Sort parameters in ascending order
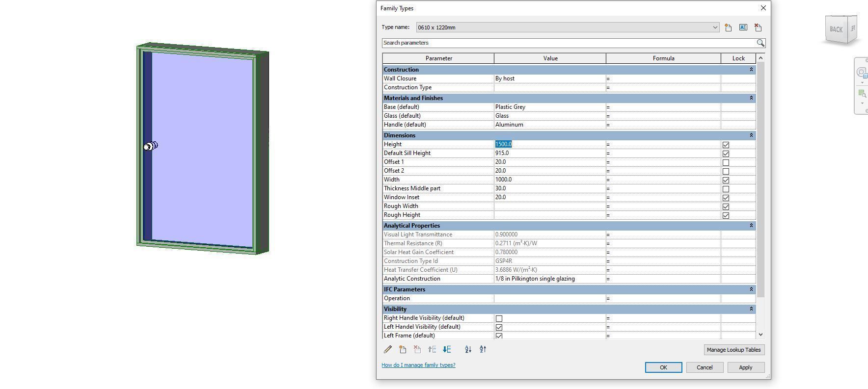The width and height of the screenshot is (868, 389). click(x=468, y=349)
